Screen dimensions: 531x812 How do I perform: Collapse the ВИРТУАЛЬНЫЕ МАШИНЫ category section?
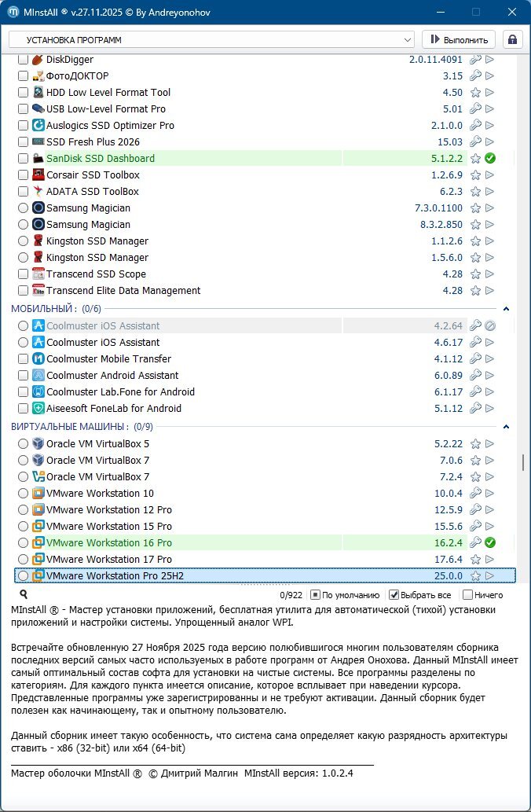click(506, 427)
